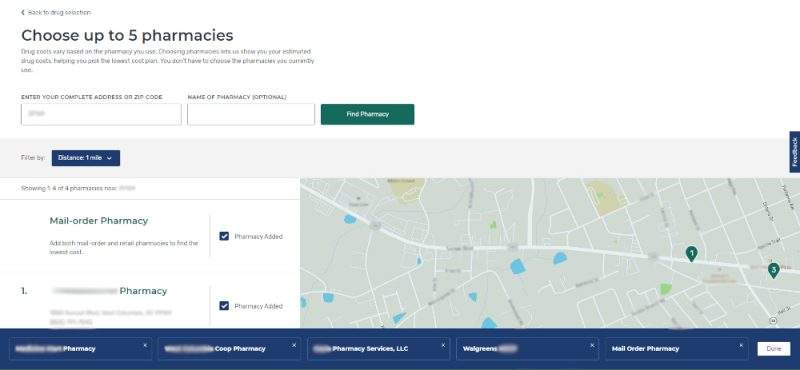Remove Walgreens from selected pharmacies
This screenshot has width=800, height=370.
592,345
